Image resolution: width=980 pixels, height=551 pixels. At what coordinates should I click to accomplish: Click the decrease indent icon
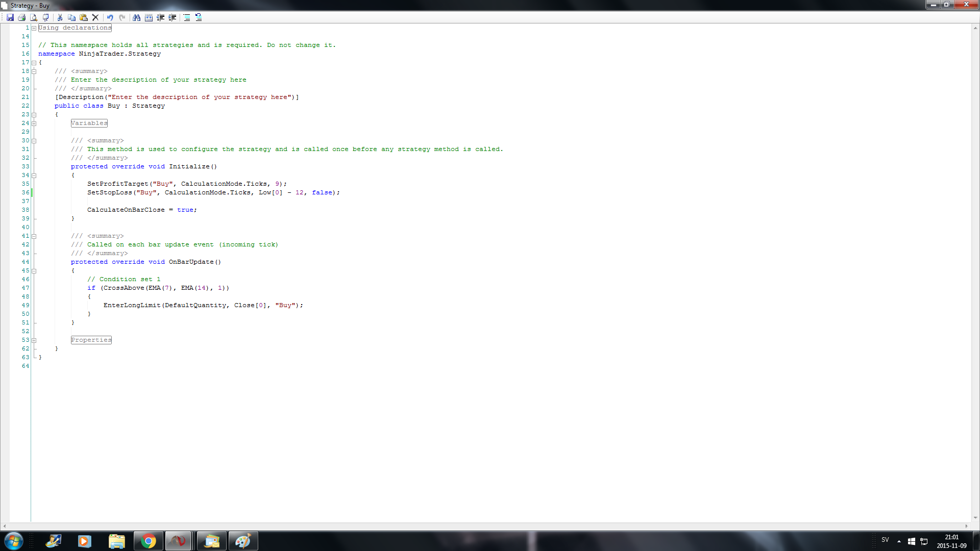[x=161, y=17]
